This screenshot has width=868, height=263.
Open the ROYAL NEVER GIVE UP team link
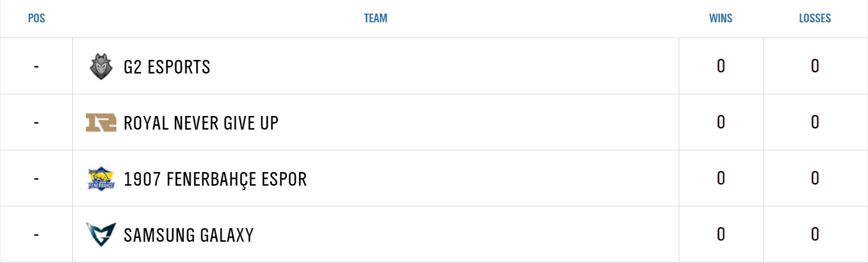tap(201, 123)
